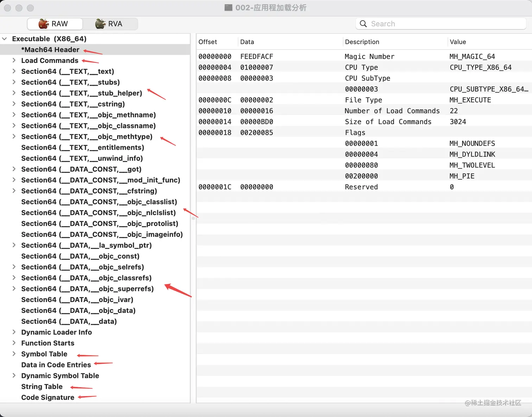
Task: Select Section64 (__DATA_CONST,__cfstring) row
Action: [95, 191]
